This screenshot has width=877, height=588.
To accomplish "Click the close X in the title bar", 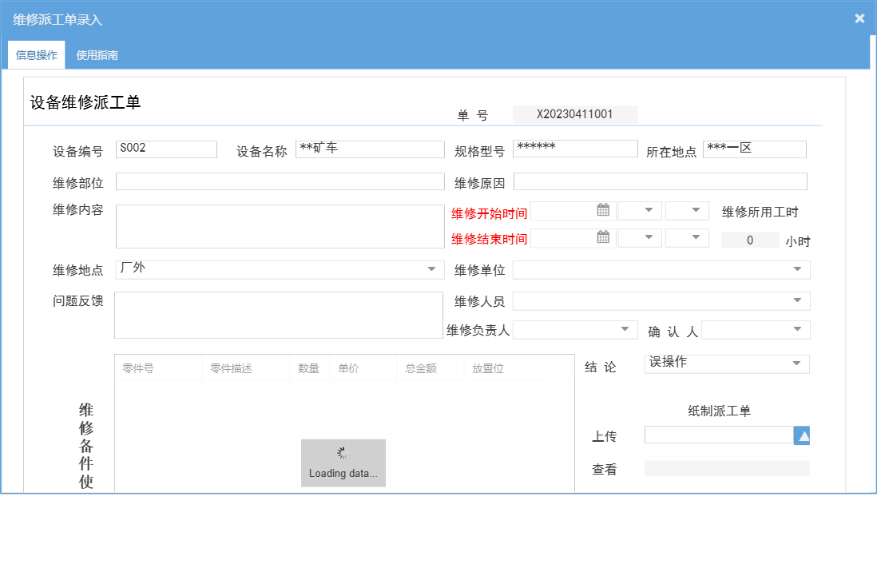I will [x=859, y=18].
